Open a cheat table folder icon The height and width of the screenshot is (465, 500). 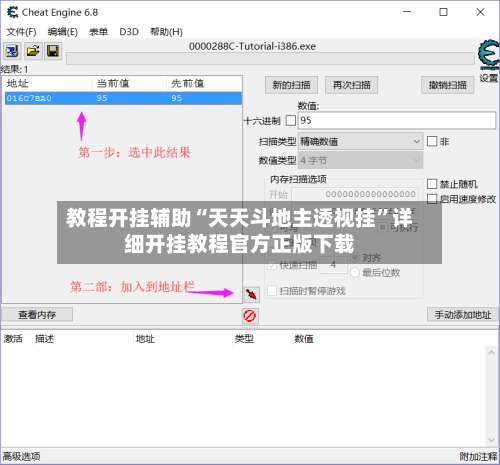(x=33, y=51)
